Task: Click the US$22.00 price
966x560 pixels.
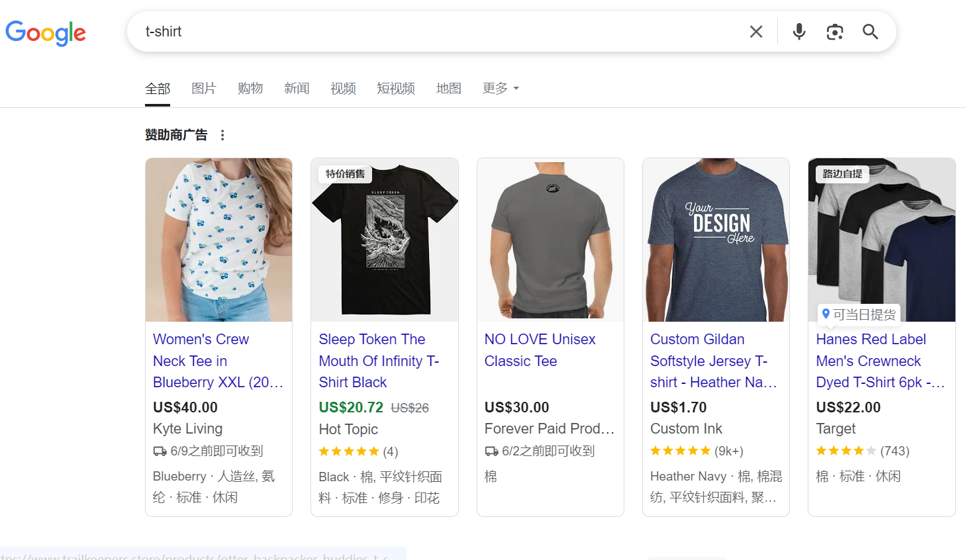Action: pyautogui.click(x=848, y=407)
